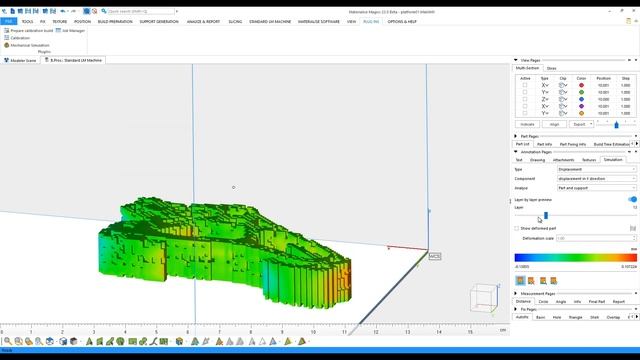
Task: Click the fourth result display icon under color bar
Action: coord(553,280)
